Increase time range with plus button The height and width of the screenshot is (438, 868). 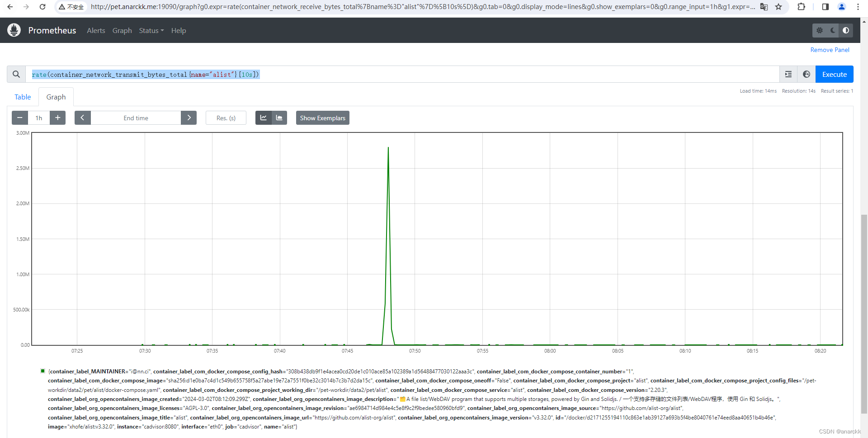point(58,118)
